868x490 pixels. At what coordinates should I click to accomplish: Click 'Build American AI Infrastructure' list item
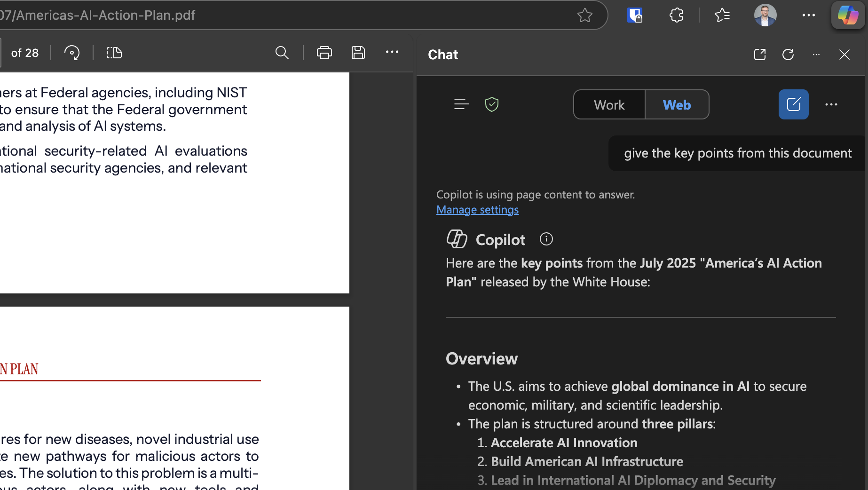pos(587,461)
